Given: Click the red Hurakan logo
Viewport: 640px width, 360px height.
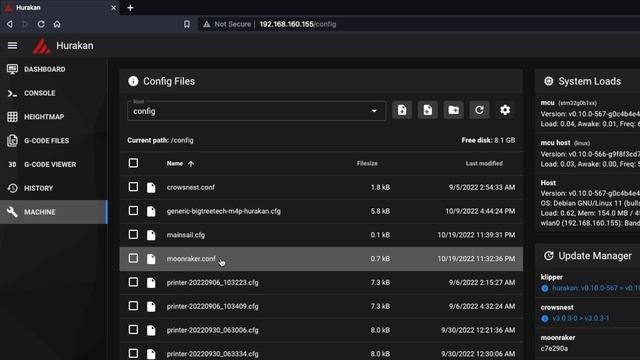Looking at the screenshot, I should [41, 46].
